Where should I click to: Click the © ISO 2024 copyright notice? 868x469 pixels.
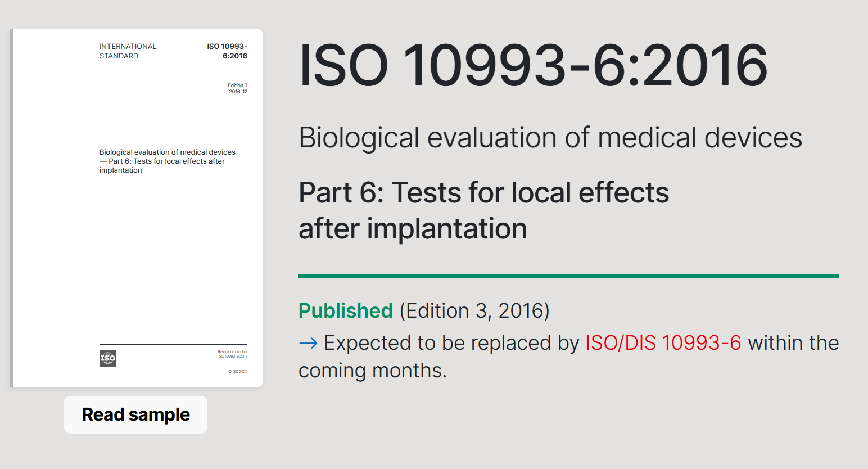coord(238,371)
